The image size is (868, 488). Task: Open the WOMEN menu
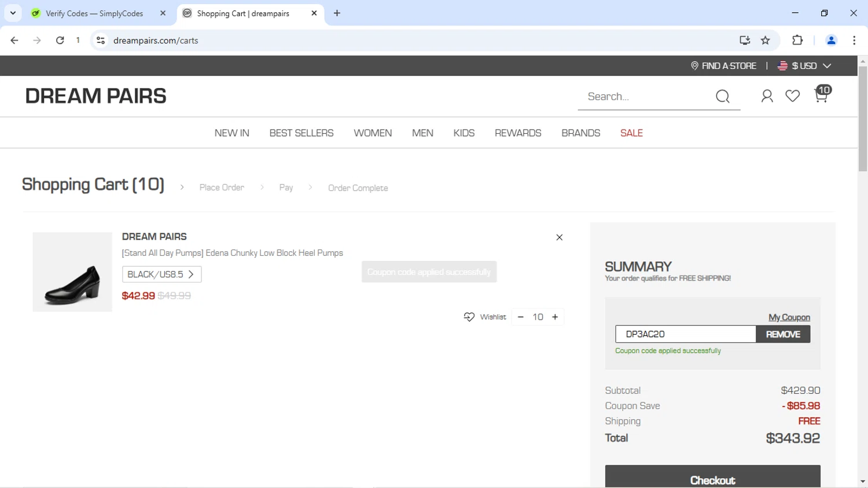pos(373,133)
